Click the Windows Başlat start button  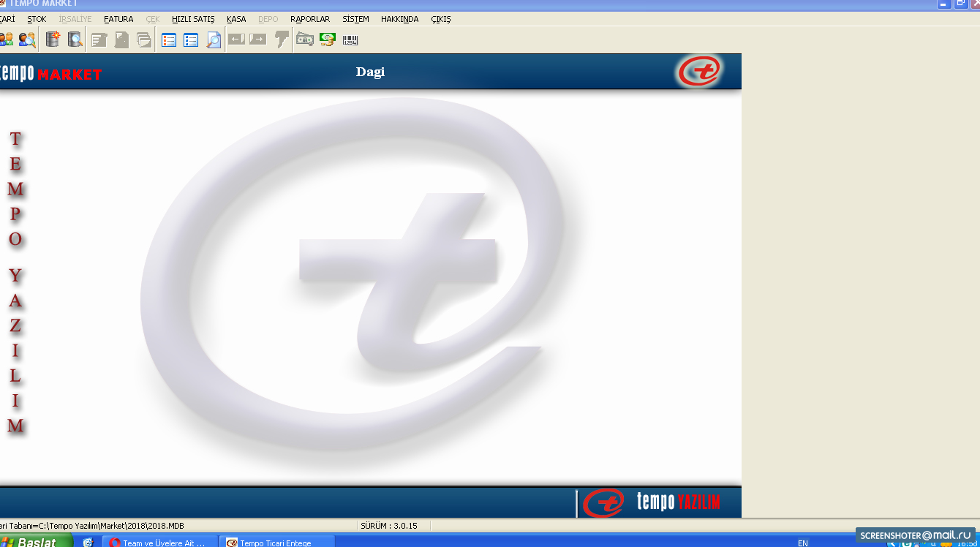coord(35,542)
